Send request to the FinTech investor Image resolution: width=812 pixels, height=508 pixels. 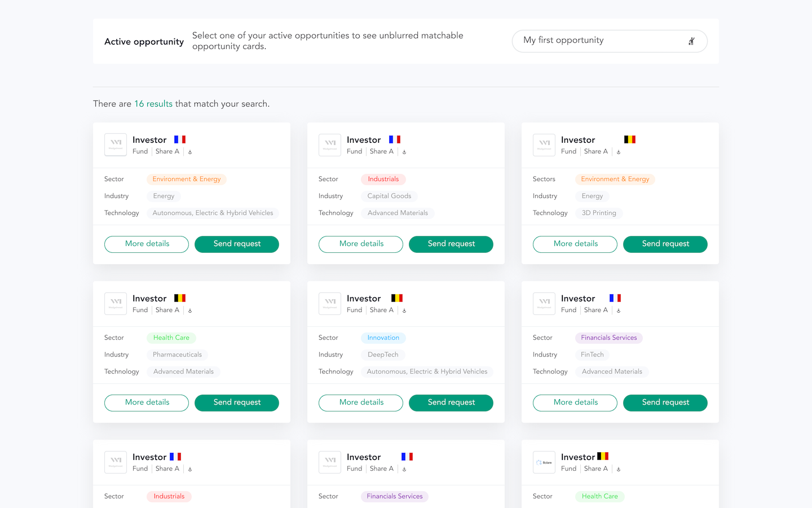[x=665, y=403]
